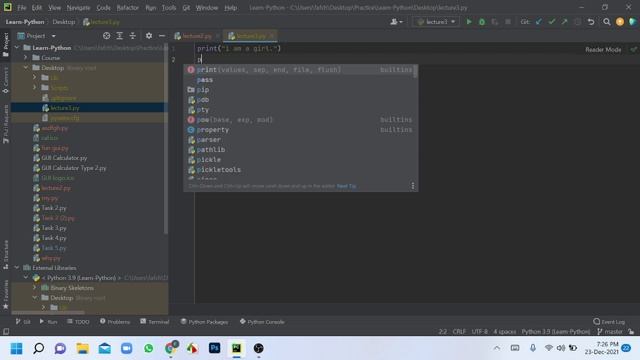Click the completion popup scrollbar
Viewport: 640px width, 360px height.
click(x=416, y=71)
